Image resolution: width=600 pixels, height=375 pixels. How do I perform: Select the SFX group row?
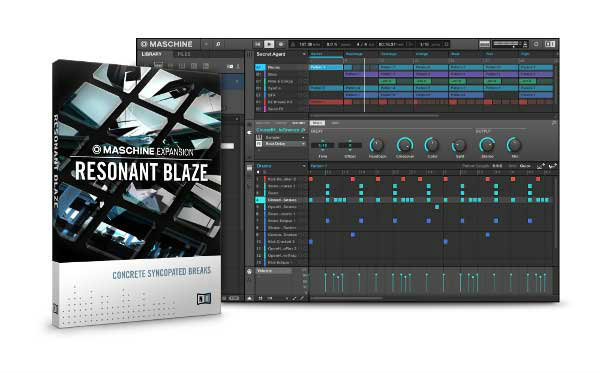pos(281,95)
